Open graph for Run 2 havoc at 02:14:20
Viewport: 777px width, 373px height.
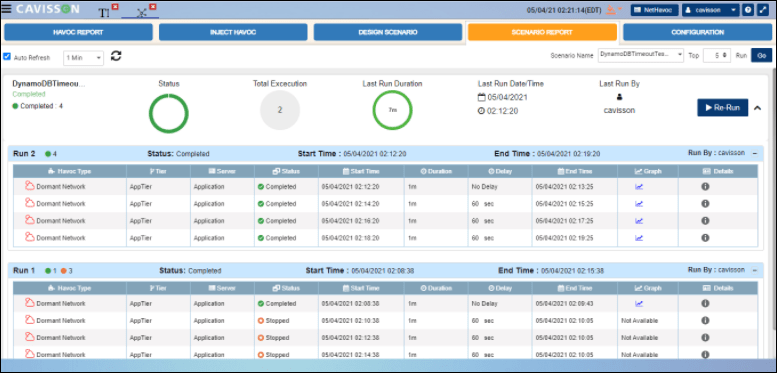point(639,204)
